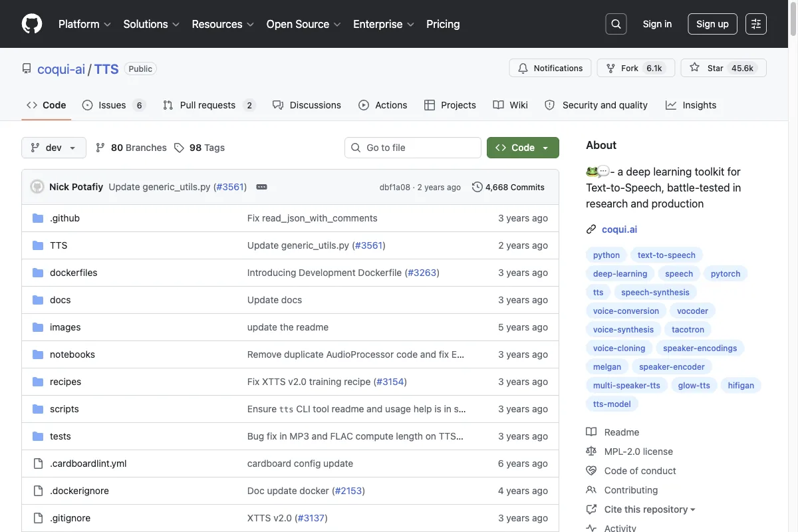Click the .gitignore file icon
The image size is (798, 532).
38,518
